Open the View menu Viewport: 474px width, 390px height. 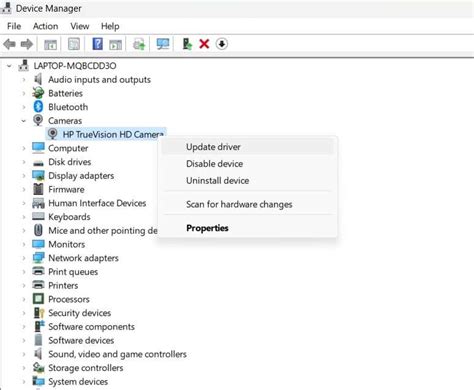pyautogui.click(x=80, y=26)
